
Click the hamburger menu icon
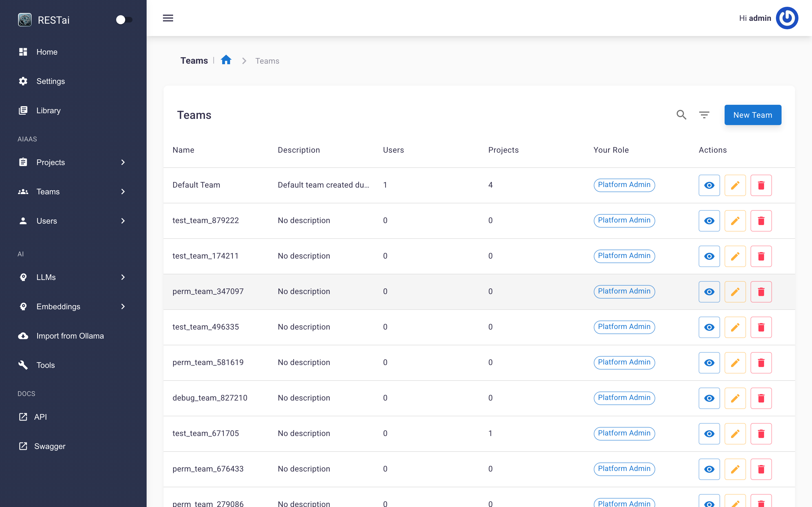click(x=168, y=18)
